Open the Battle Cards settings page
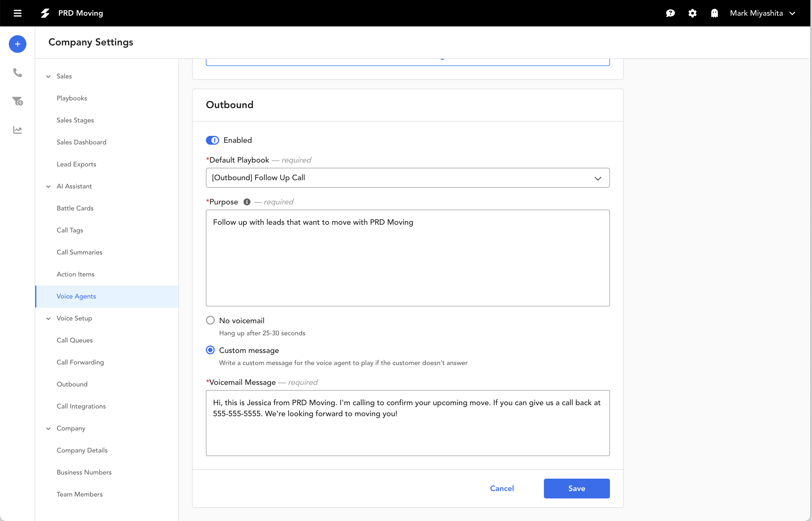The width and height of the screenshot is (812, 521). tap(75, 208)
